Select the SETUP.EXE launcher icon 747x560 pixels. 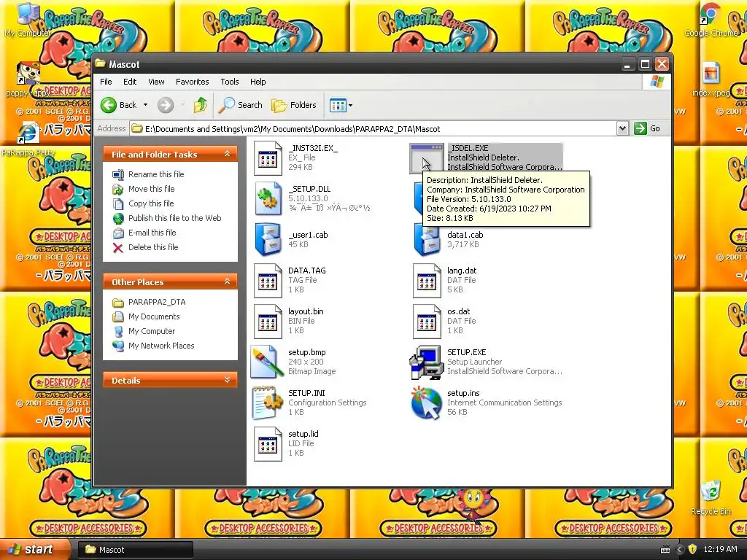tap(426, 362)
